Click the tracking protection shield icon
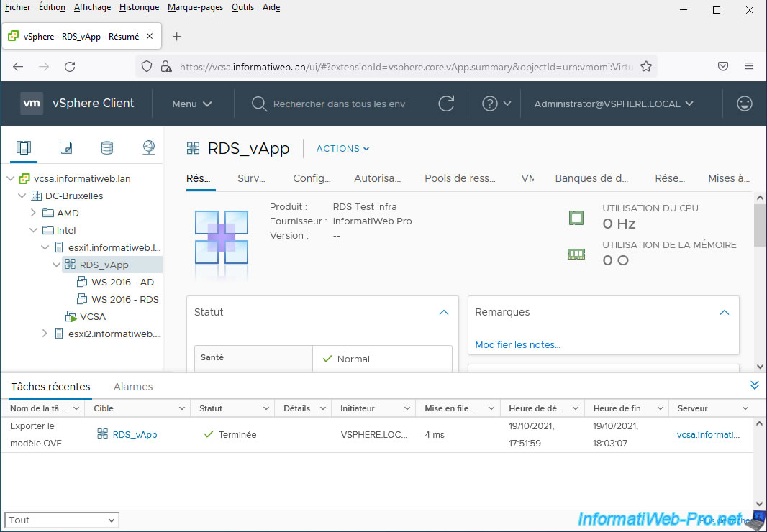 147,66
